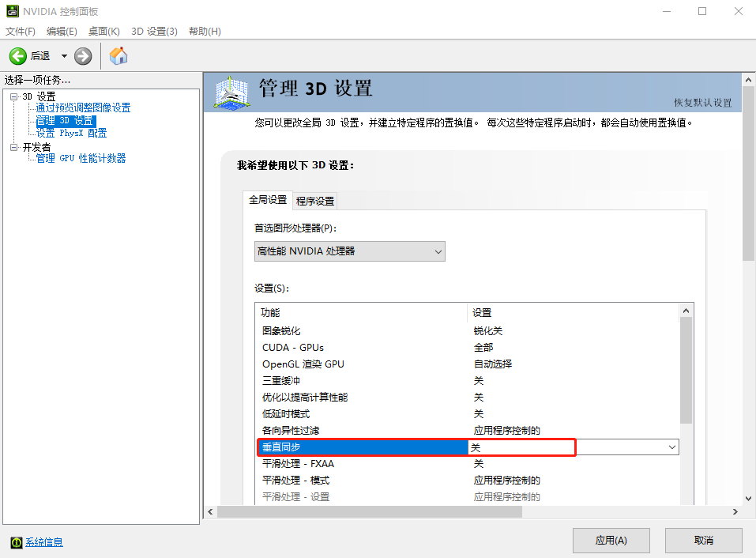Click the main panel scroll up arrow
Image resolution: width=756 pixels, height=558 pixels.
[748, 80]
